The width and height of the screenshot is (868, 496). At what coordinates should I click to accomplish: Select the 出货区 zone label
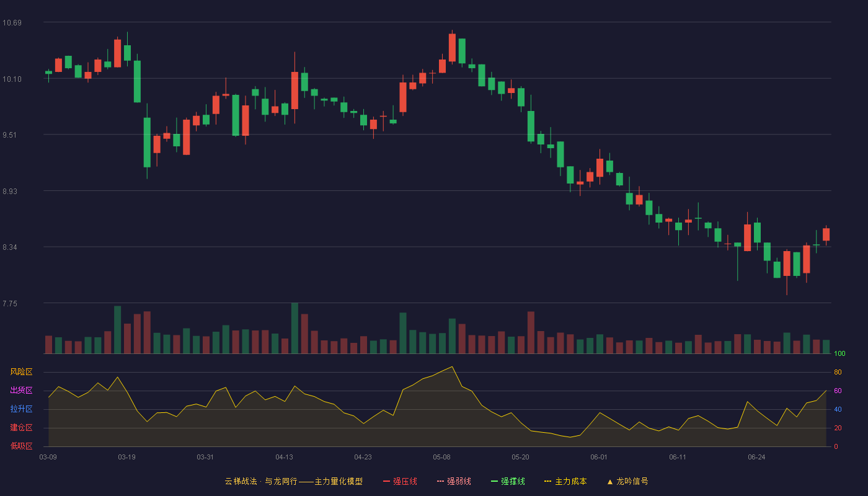(21, 391)
